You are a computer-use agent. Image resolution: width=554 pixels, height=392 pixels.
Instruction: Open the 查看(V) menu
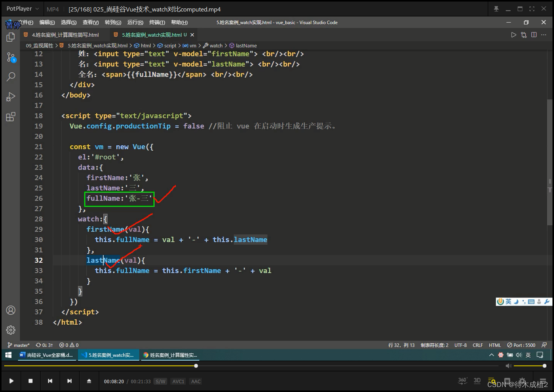[x=91, y=23]
